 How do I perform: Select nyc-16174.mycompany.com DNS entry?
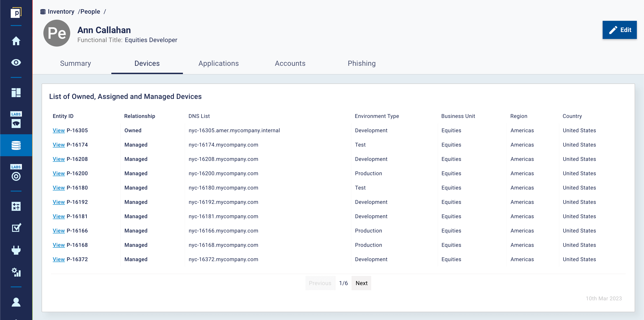(x=223, y=145)
